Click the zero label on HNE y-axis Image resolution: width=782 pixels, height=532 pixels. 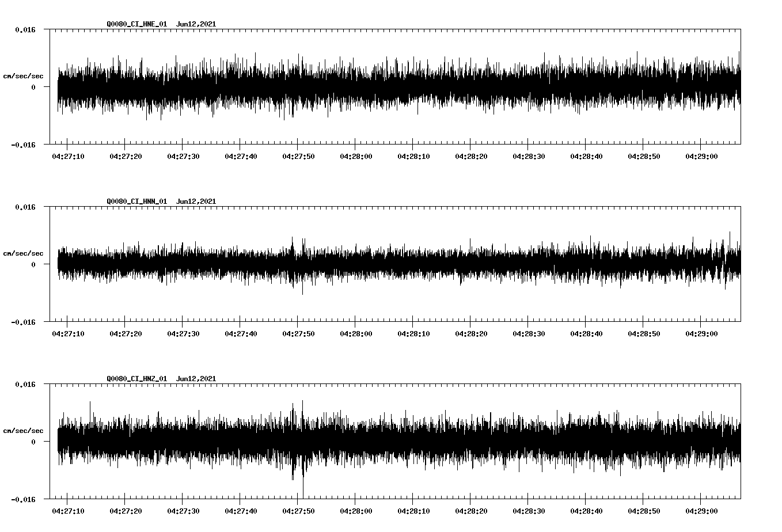pyautogui.click(x=33, y=87)
